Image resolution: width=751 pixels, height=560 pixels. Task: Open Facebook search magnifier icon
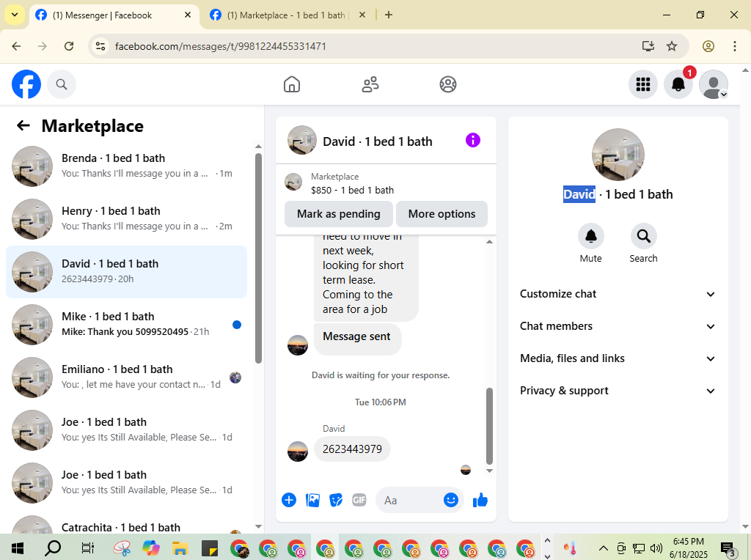click(62, 84)
